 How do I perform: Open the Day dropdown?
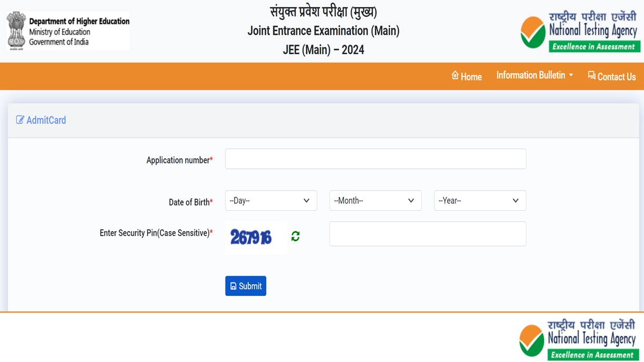pyautogui.click(x=271, y=200)
